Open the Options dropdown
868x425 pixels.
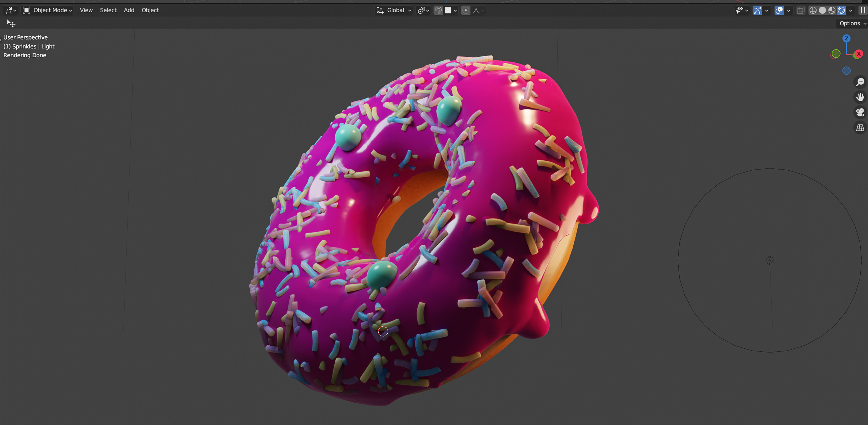pyautogui.click(x=852, y=23)
